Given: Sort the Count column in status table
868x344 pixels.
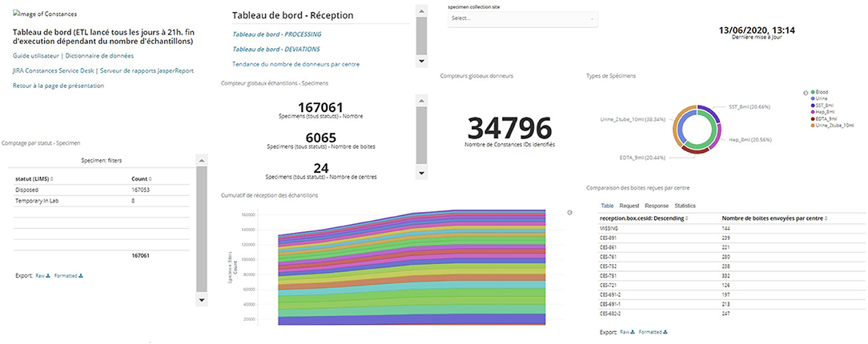Looking at the screenshot, I should pyautogui.click(x=149, y=179).
